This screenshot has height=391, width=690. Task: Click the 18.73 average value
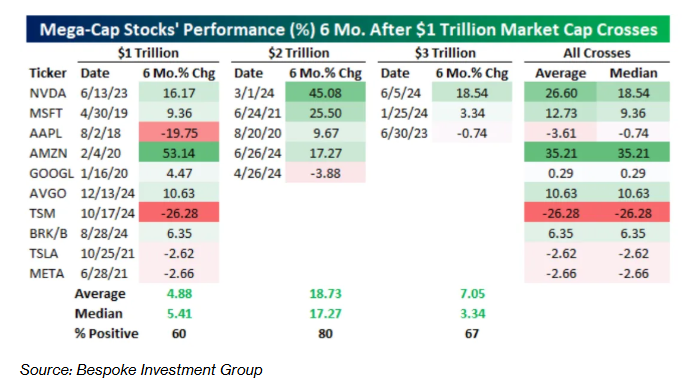coord(325,293)
